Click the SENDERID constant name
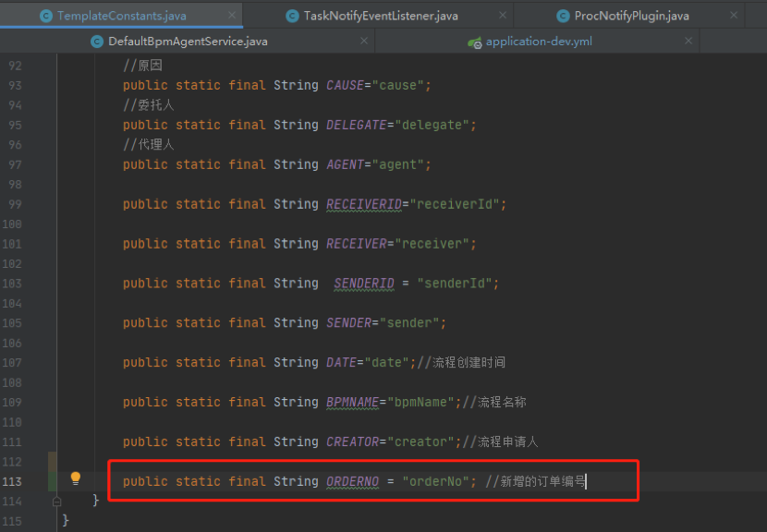Viewport: 767px width, 532px height. (x=364, y=284)
